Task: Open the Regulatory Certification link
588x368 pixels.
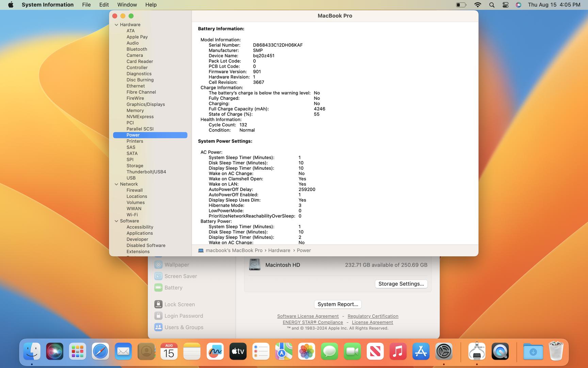Action: point(373,316)
